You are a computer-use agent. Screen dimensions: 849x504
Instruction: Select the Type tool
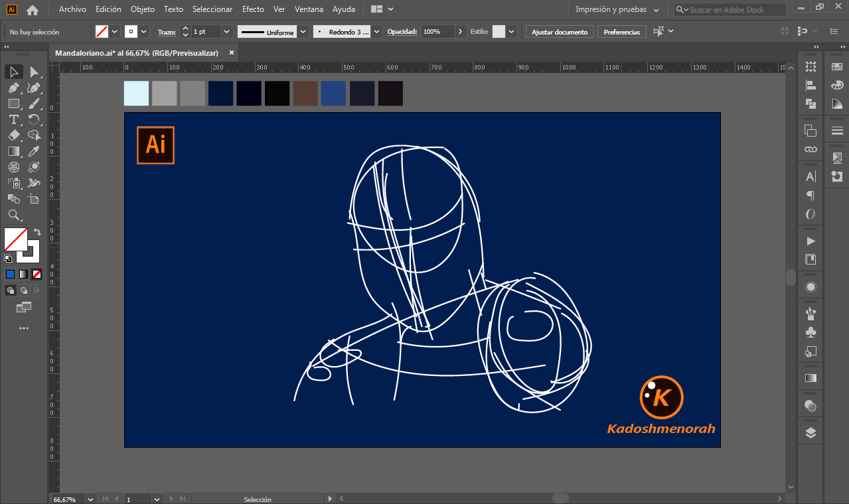[x=14, y=119]
